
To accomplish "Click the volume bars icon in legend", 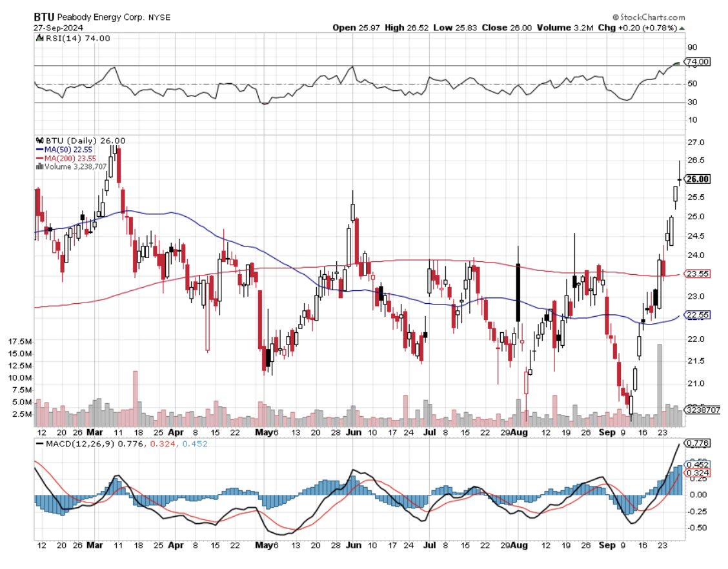I will [39, 166].
